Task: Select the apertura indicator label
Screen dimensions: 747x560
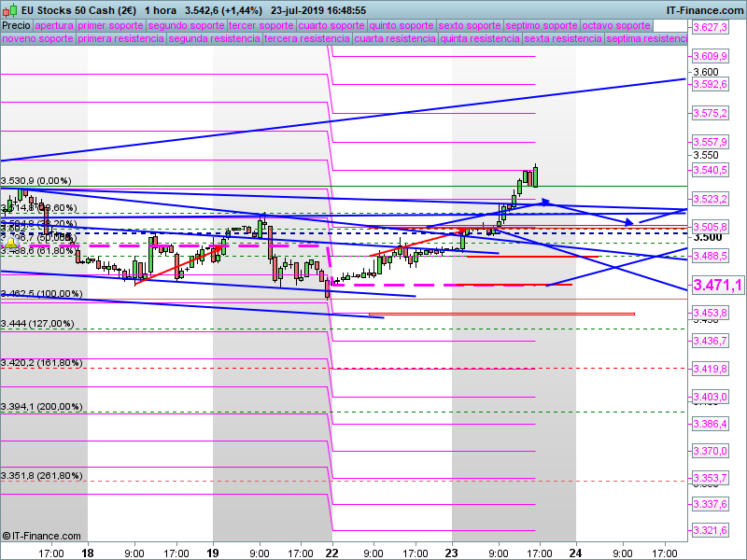Action: pyautogui.click(x=53, y=26)
